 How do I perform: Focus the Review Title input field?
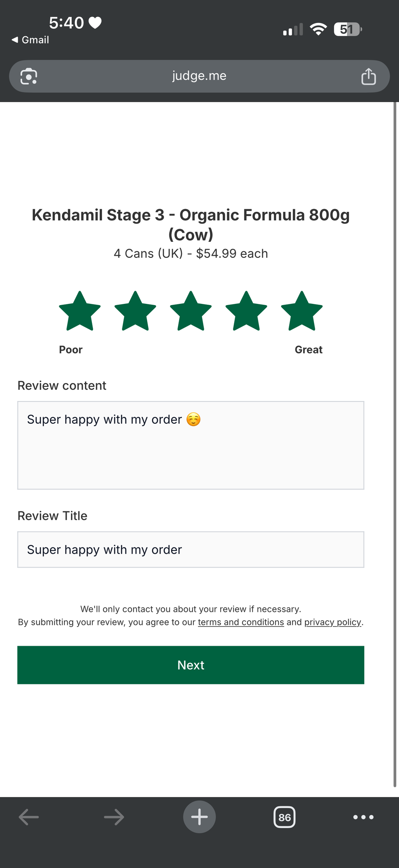191,549
